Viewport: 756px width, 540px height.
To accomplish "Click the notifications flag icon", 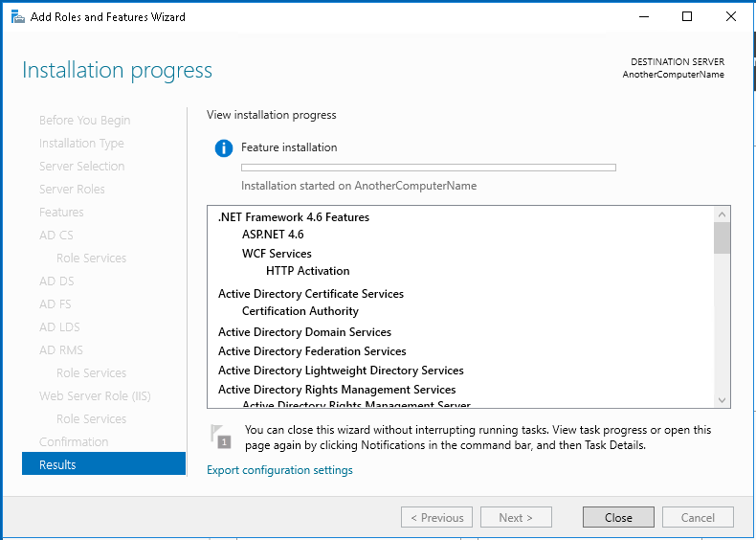I will pos(220,436).
